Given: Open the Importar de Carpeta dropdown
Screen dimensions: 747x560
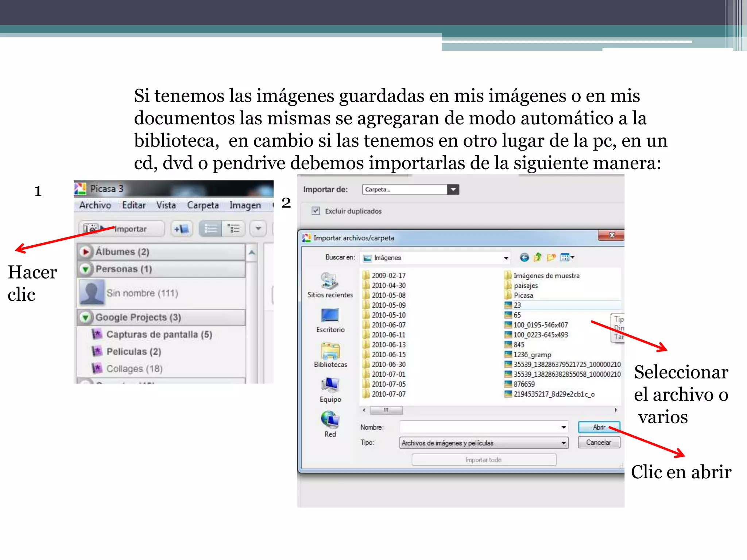Looking at the screenshot, I should tap(453, 189).
